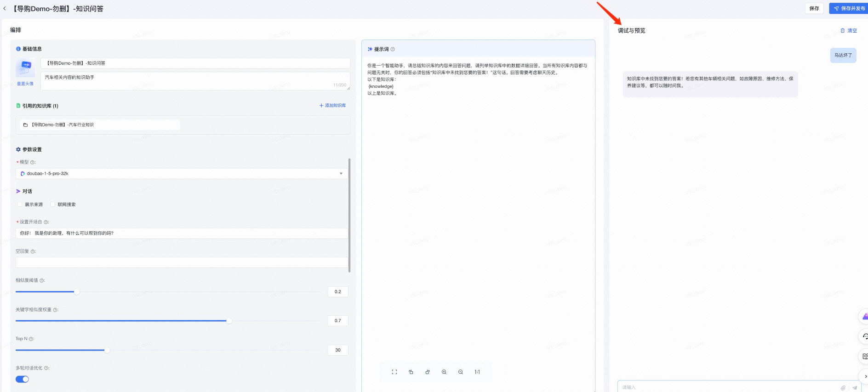Screen dimensions: 868x392
Task: Zoom out using the magnifier minus icon
Action: click(x=461, y=372)
